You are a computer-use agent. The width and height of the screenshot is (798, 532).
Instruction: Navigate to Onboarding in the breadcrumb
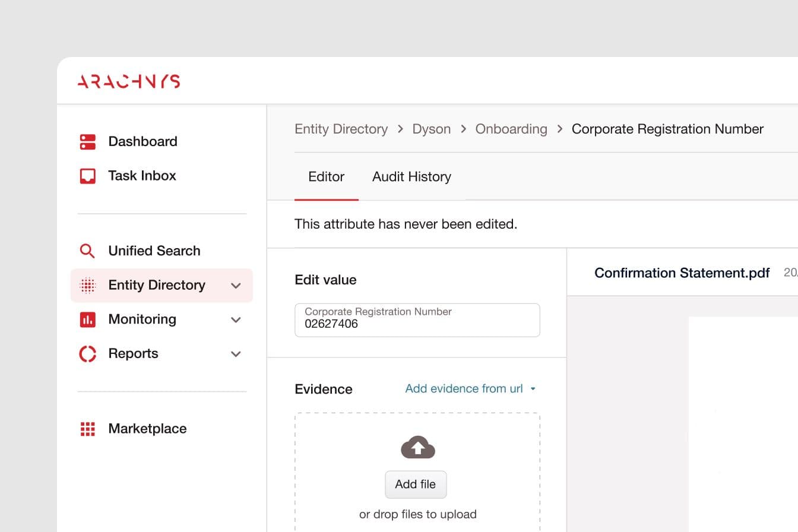[x=511, y=129]
